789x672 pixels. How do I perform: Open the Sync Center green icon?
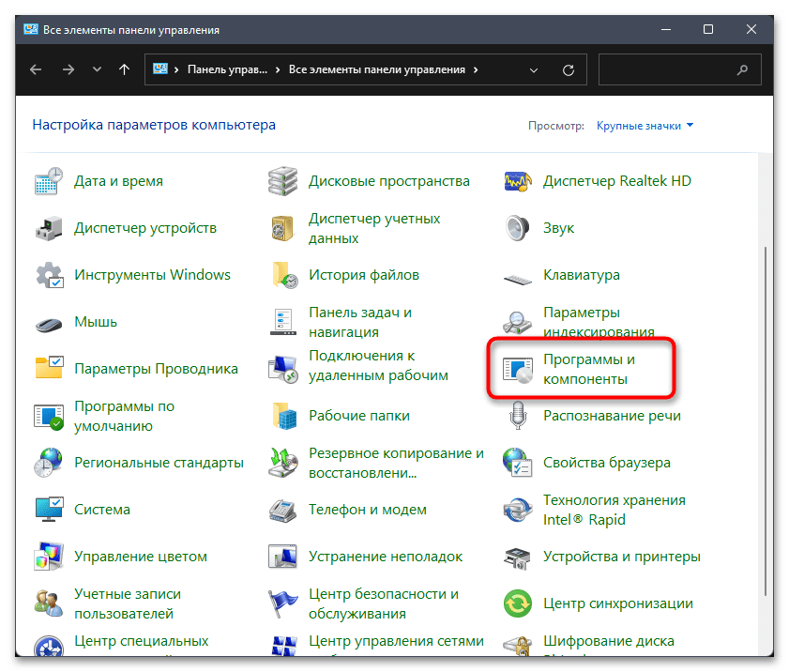click(518, 603)
